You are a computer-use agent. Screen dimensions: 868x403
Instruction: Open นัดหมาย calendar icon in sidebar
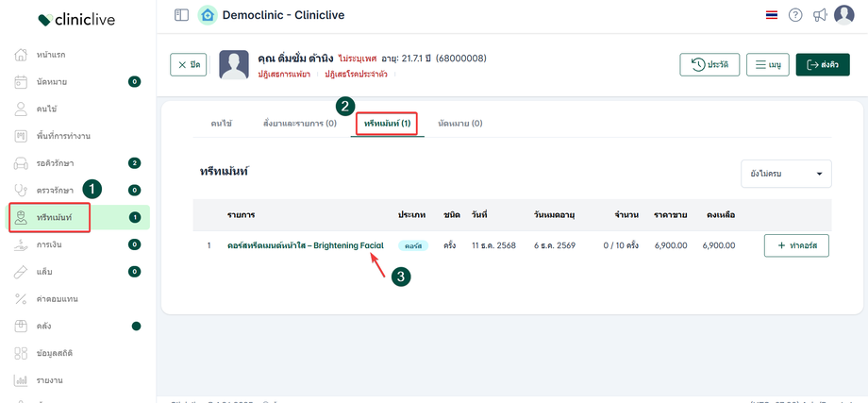(21, 82)
